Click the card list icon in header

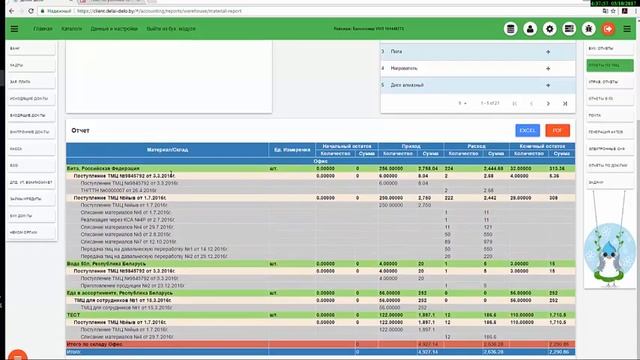coord(569,29)
